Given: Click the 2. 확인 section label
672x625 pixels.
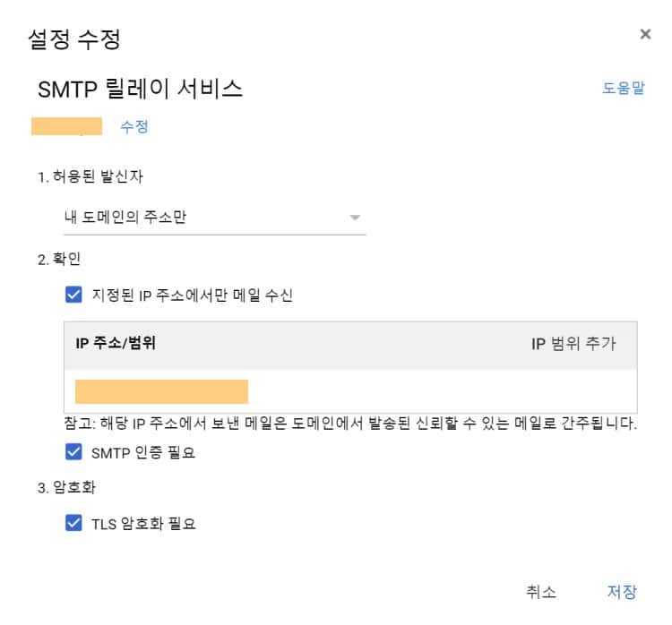Looking at the screenshot, I should point(59,259).
